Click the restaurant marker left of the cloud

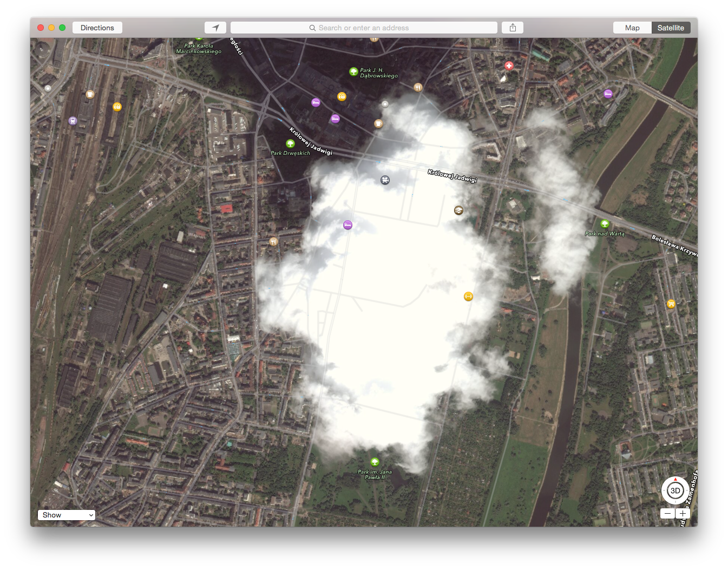click(x=273, y=241)
